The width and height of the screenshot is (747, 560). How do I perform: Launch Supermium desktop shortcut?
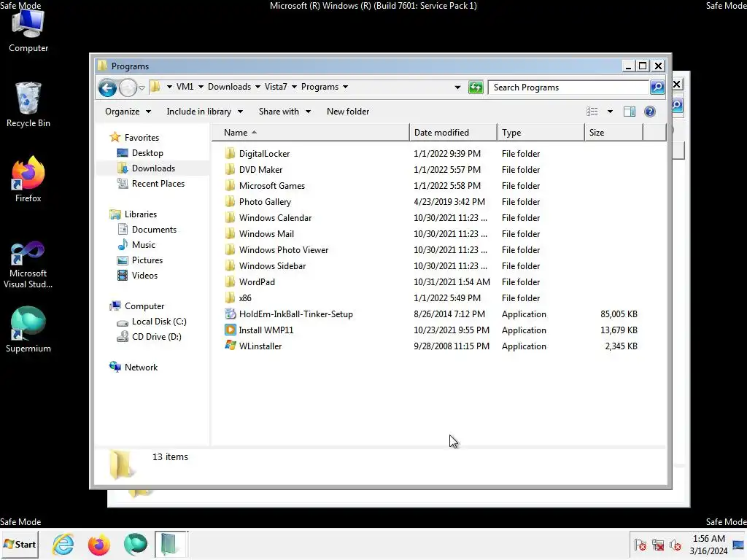pyautogui.click(x=28, y=330)
